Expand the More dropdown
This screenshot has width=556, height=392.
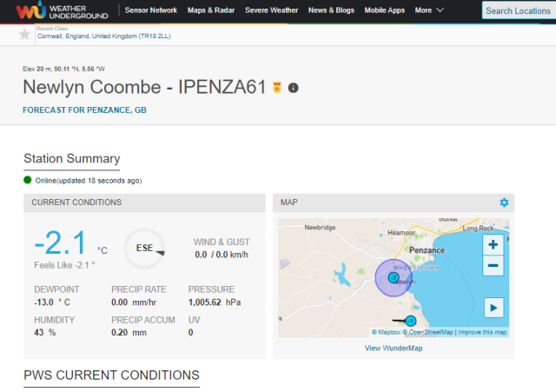429,10
